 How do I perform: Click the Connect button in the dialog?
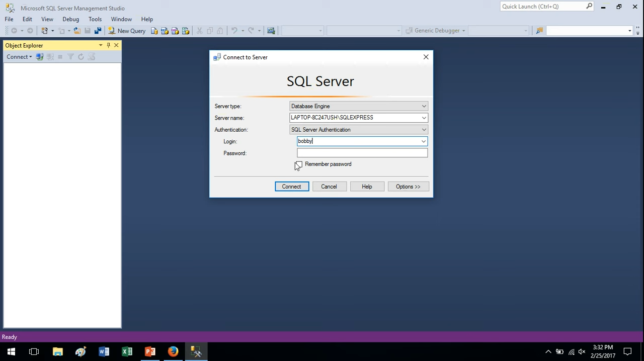tap(291, 187)
